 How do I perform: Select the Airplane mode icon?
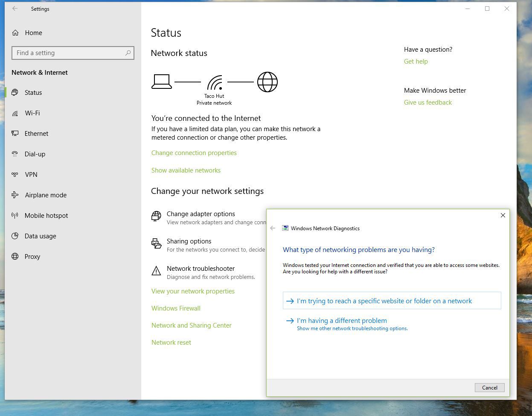(x=15, y=195)
